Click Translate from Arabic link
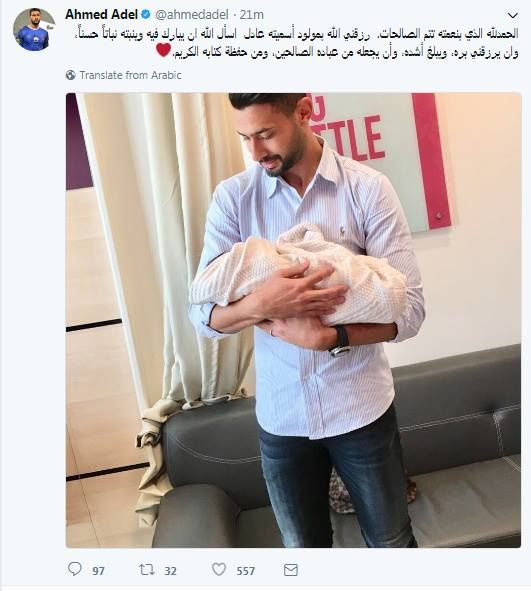The height and width of the screenshot is (591, 531). tap(130, 75)
